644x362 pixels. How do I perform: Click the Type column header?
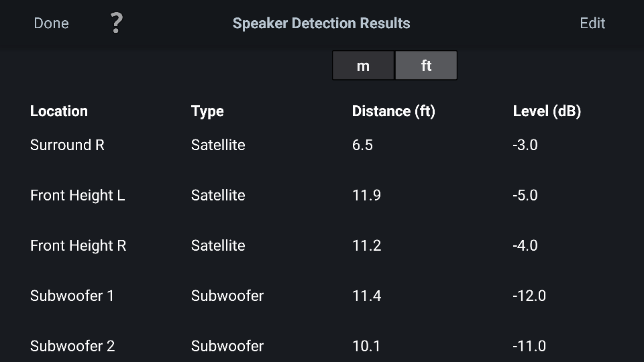tap(207, 111)
